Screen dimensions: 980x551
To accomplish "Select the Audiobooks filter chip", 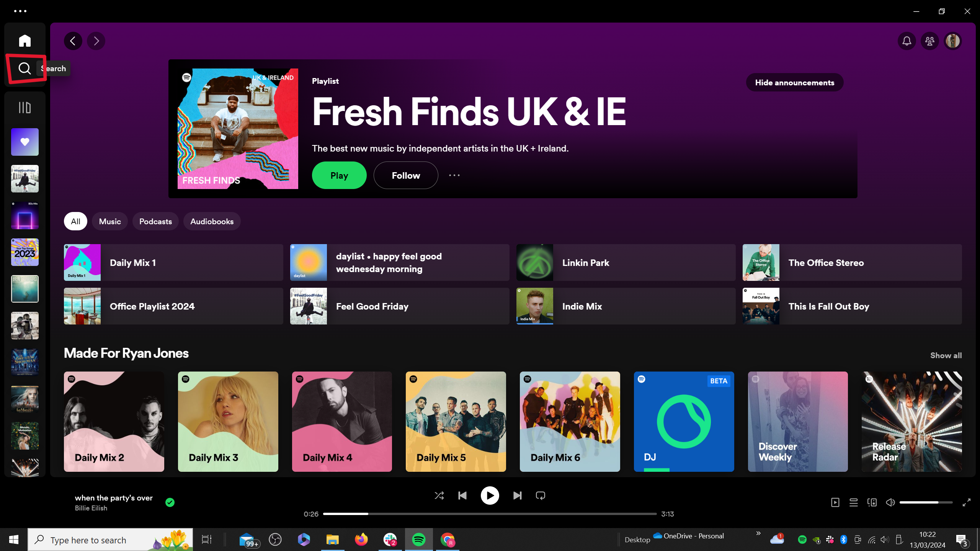I will tap(212, 221).
